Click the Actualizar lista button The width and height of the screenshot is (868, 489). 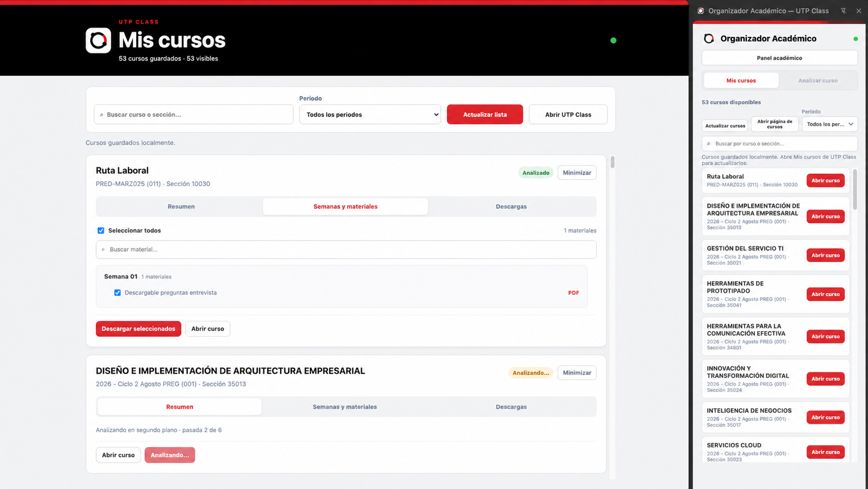(x=485, y=114)
